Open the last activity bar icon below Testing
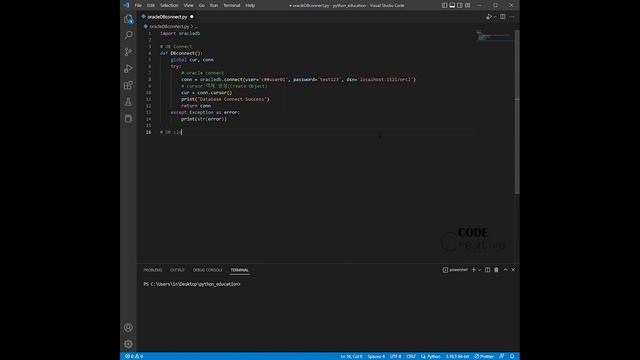The width and height of the screenshot is (640, 360). tap(128, 119)
